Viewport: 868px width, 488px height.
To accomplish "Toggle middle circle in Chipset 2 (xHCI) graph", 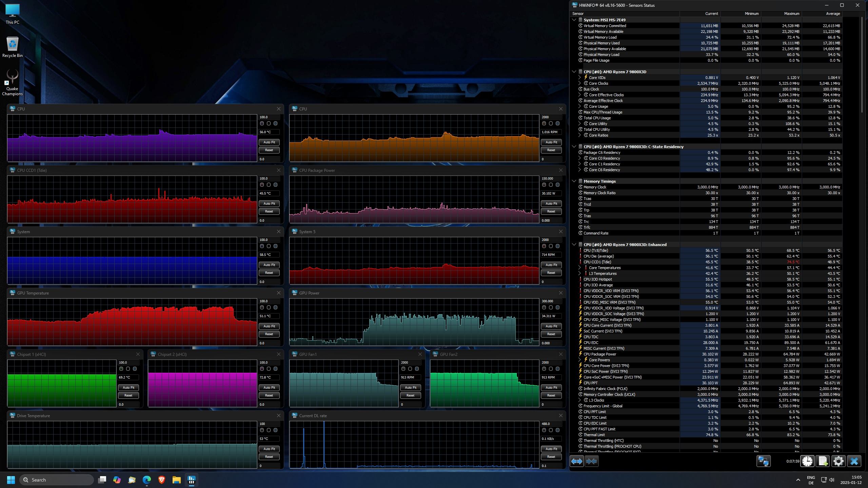I will point(269,369).
